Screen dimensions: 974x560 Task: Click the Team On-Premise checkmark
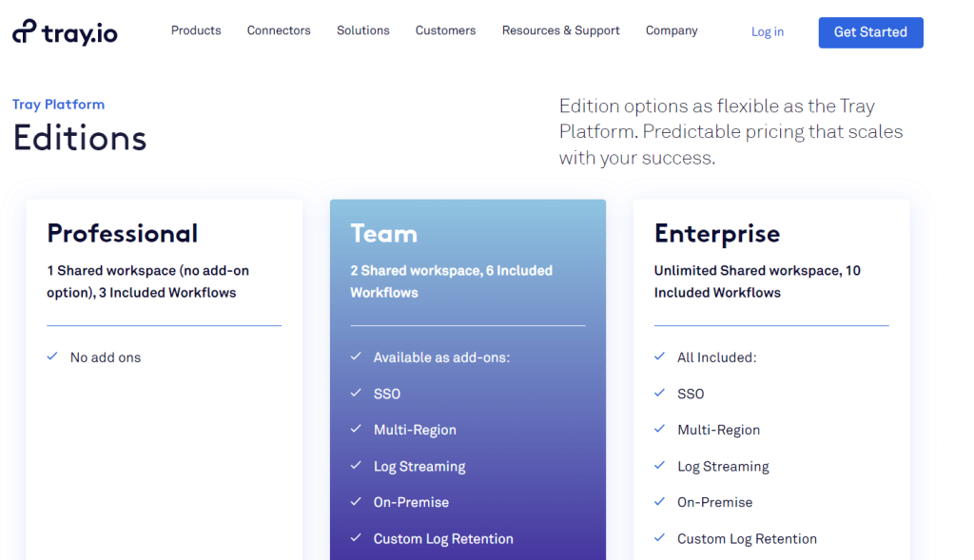click(x=356, y=502)
